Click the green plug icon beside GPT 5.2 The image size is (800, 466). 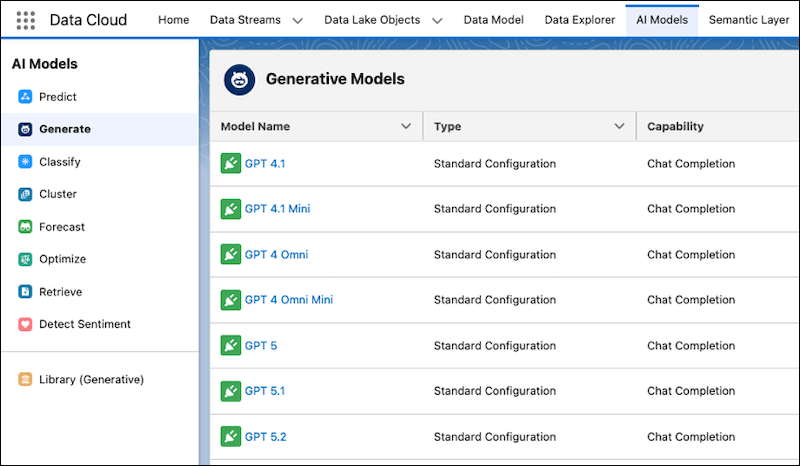231,436
